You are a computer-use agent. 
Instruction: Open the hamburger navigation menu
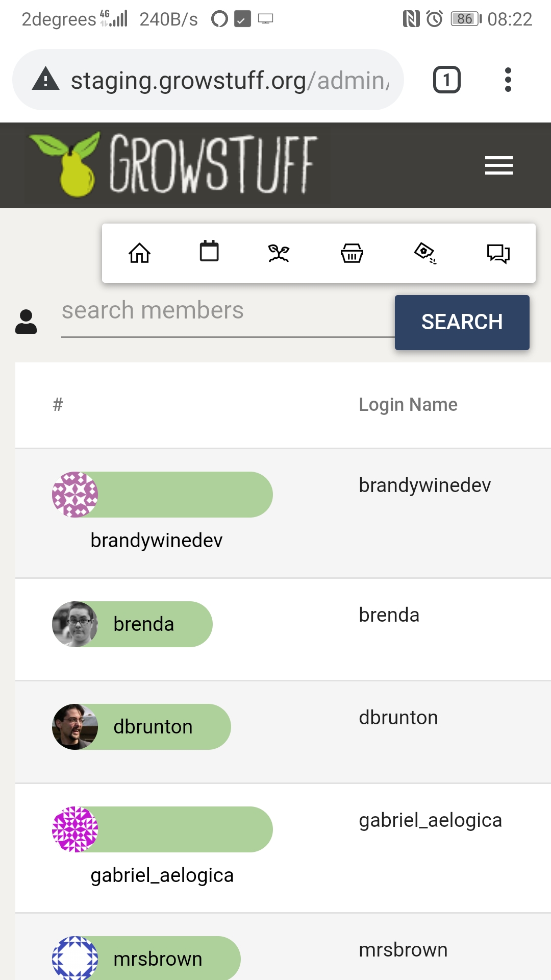click(498, 164)
